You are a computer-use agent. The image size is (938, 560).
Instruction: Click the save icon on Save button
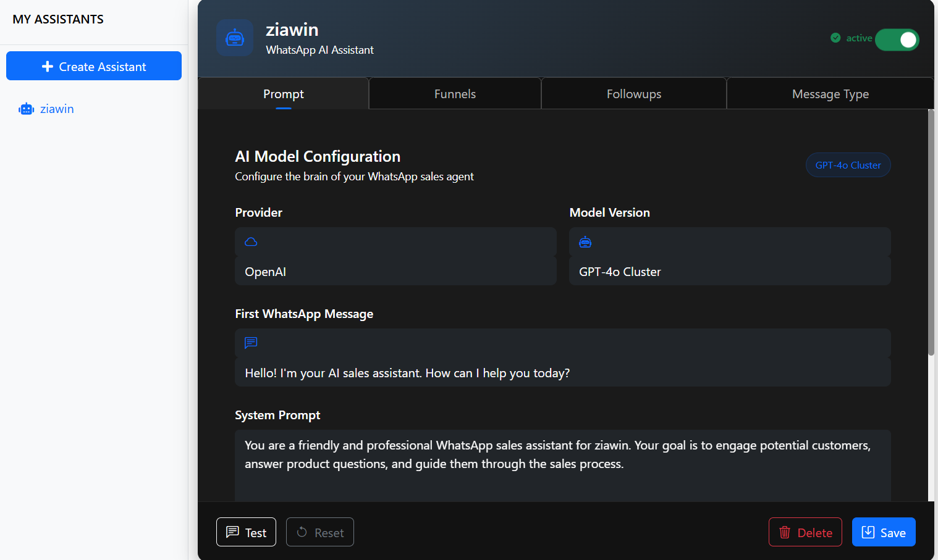point(868,532)
